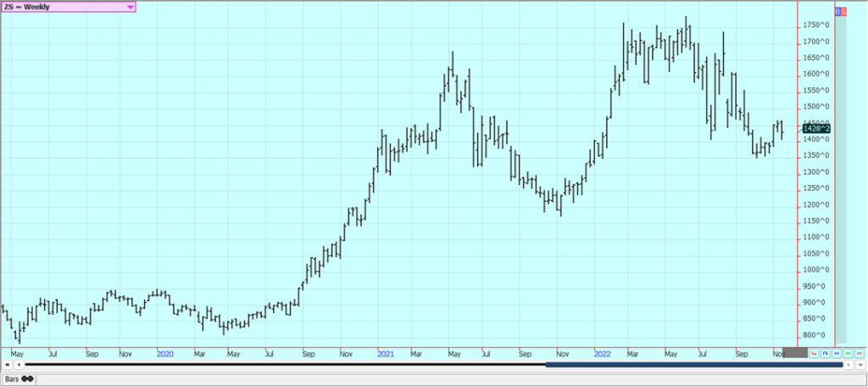Screen dimensions: 868x387
Task: Click the red S sell button
Action: tap(843, 11)
